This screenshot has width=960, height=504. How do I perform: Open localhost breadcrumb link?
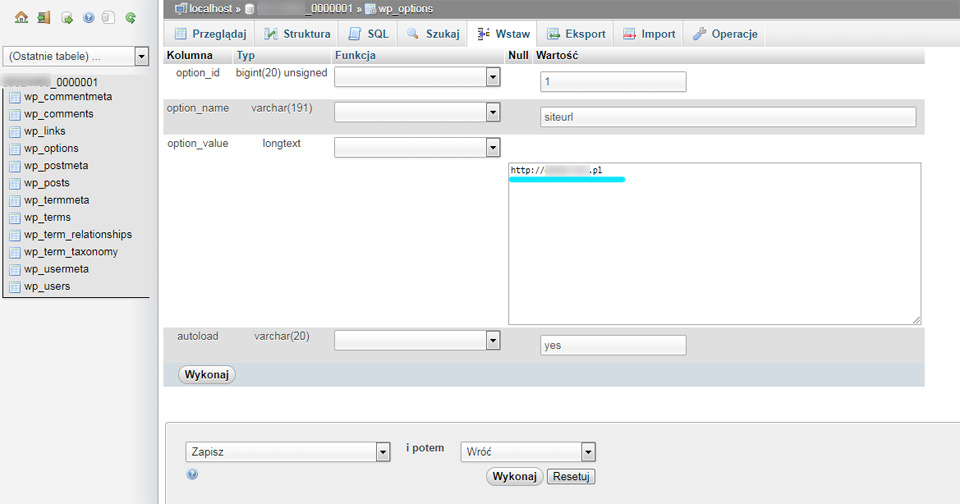coord(211,9)
